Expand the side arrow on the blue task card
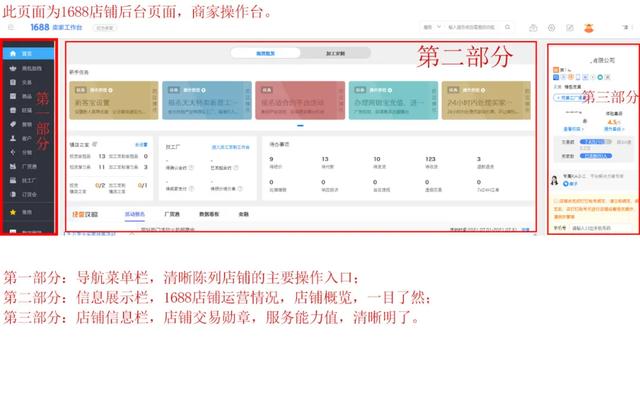Screen dimensions: 640x398 click(248, 100)
